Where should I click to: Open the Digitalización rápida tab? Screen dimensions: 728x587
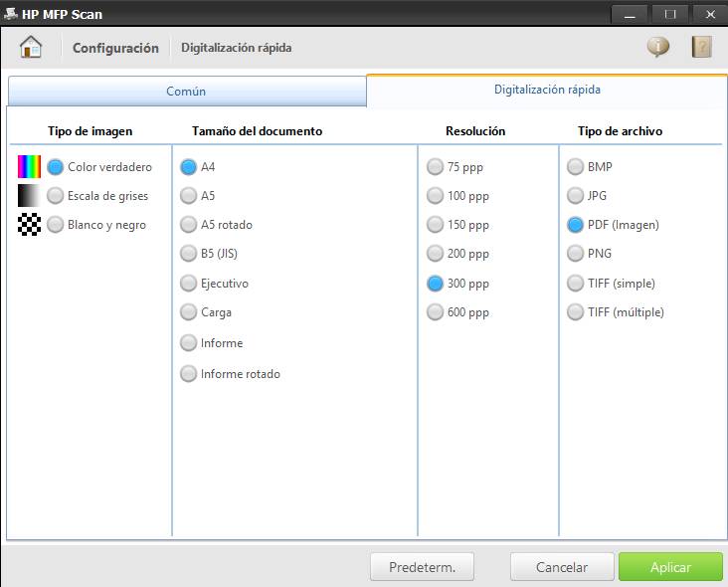547,90
